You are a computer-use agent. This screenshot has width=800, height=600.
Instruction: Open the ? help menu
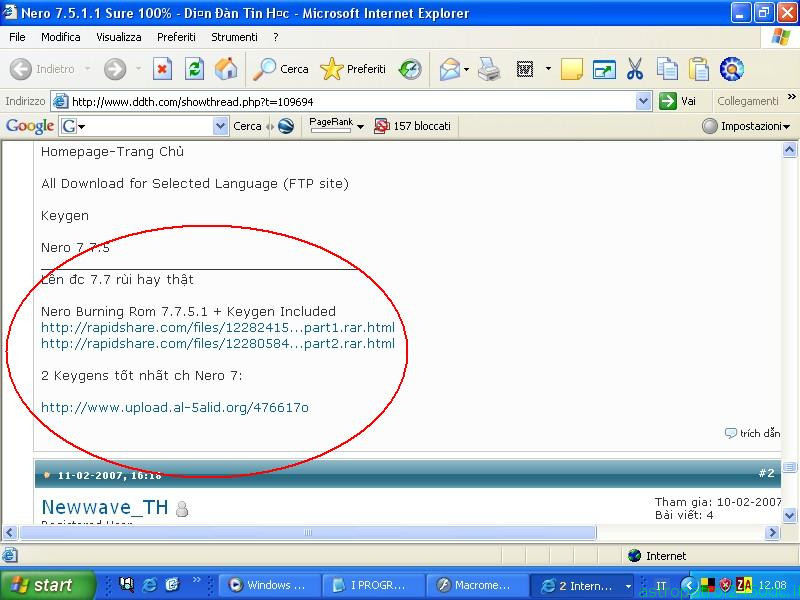(276, 37)
